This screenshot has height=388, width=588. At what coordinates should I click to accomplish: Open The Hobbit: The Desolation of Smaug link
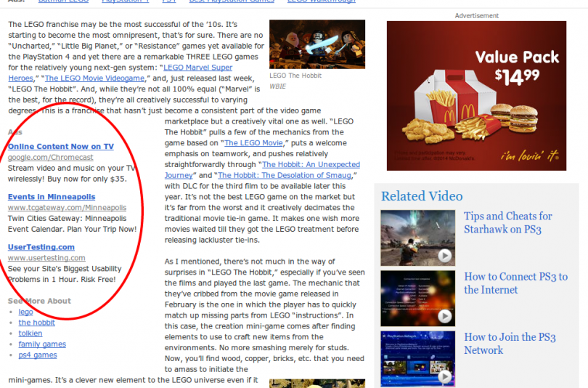click(x=285, y=175)
